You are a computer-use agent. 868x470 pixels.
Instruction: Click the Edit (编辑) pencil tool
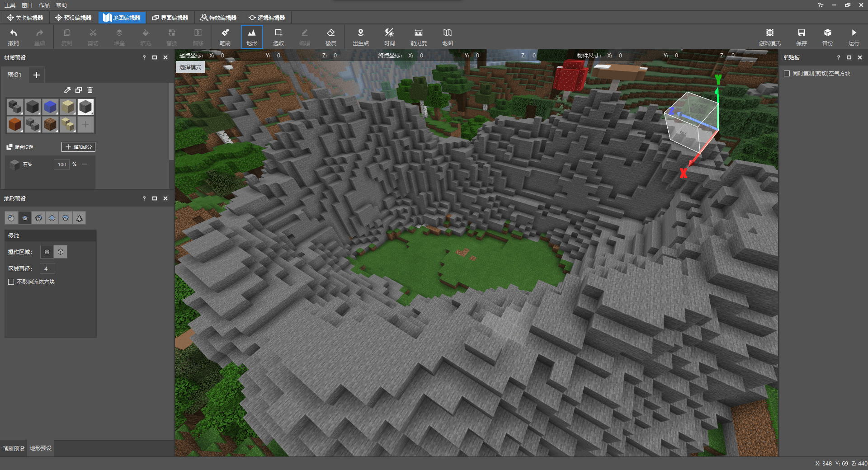pos(305,37)
